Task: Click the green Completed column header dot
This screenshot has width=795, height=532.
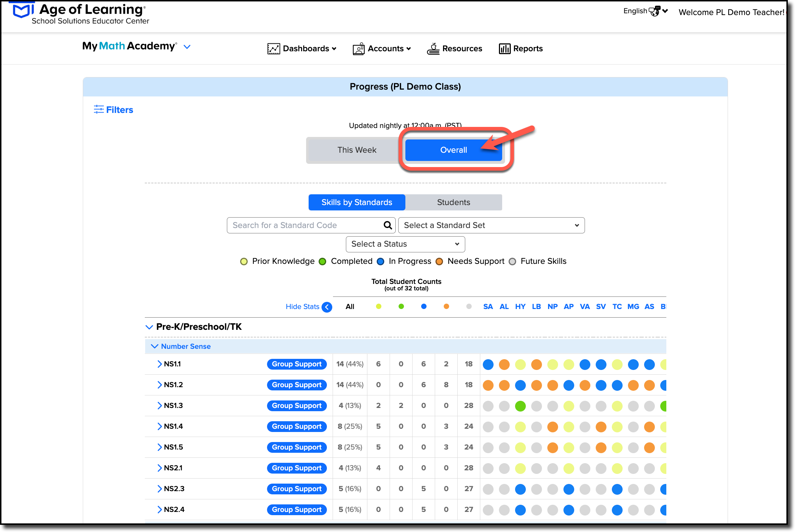Action: coord(401,307)
